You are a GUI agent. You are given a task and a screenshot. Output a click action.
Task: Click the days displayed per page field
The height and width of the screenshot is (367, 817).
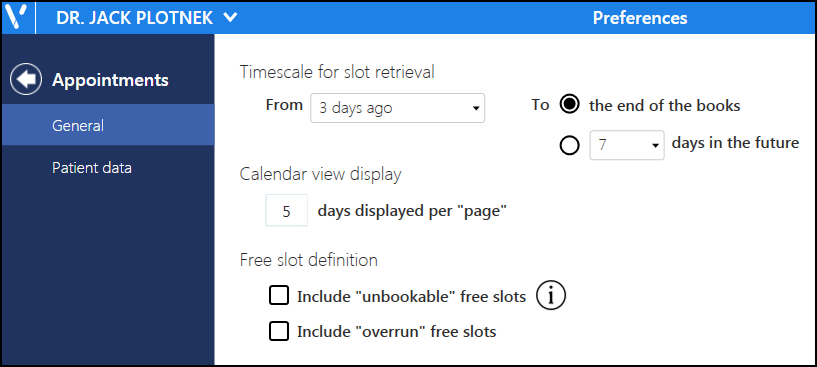287,211
